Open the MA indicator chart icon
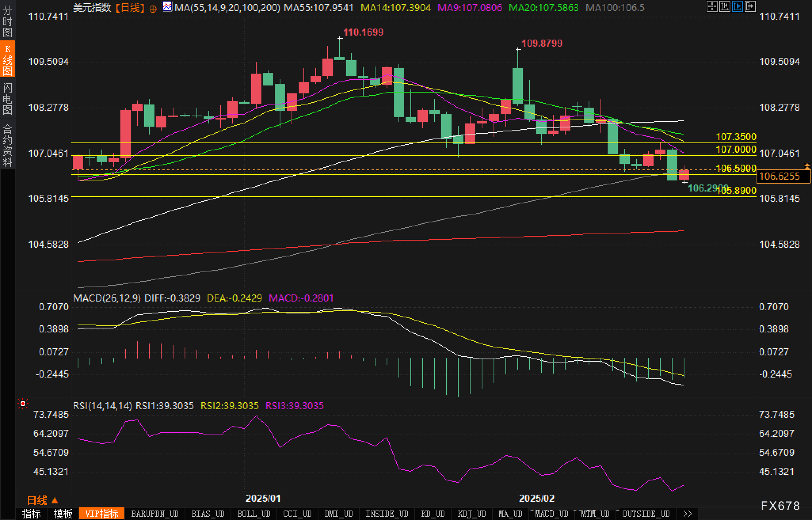Image resolution: width=812 pixels, height=520 pixels. point(168,7)
